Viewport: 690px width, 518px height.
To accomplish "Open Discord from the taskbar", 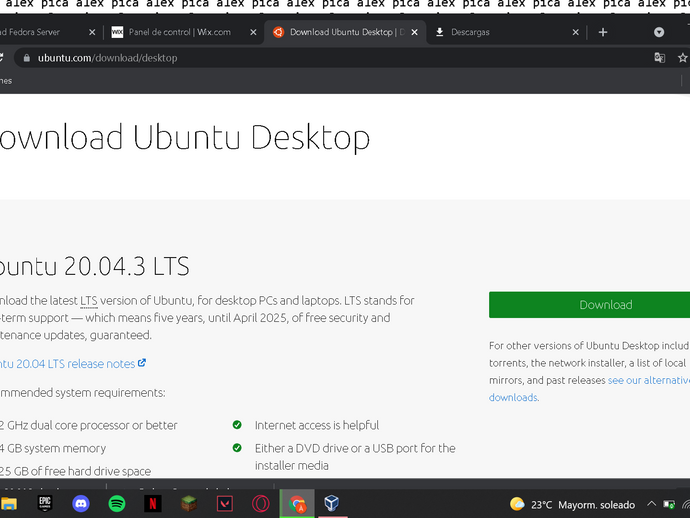I will [x=81, y=503].
